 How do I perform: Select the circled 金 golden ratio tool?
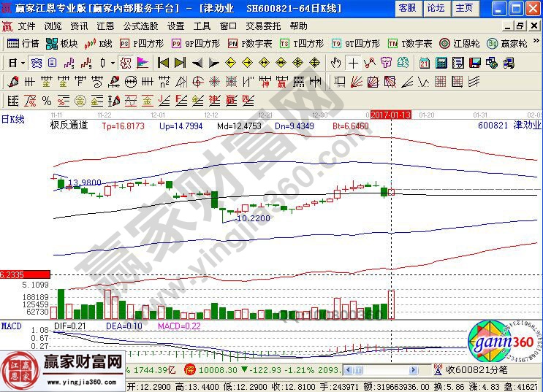[x=80, y=101]
